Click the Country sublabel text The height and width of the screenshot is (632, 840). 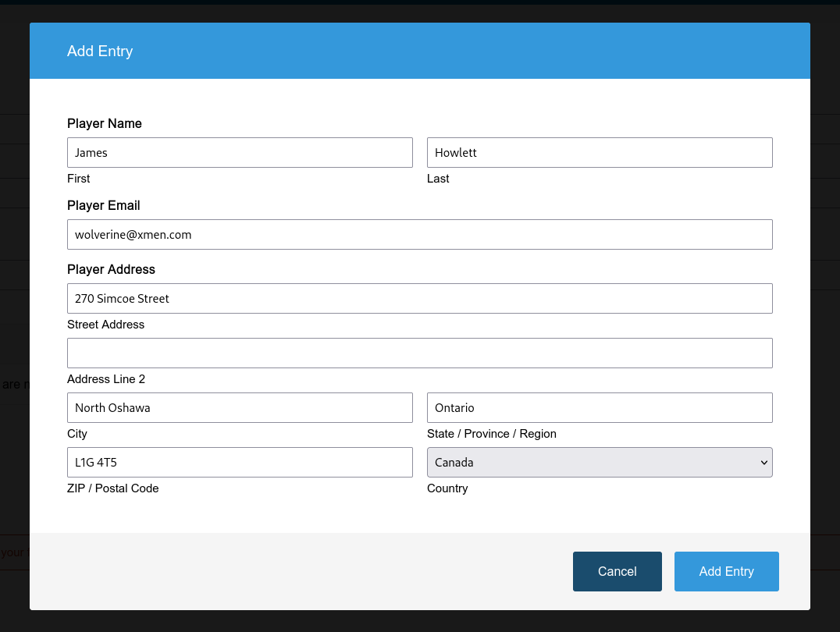447,488
